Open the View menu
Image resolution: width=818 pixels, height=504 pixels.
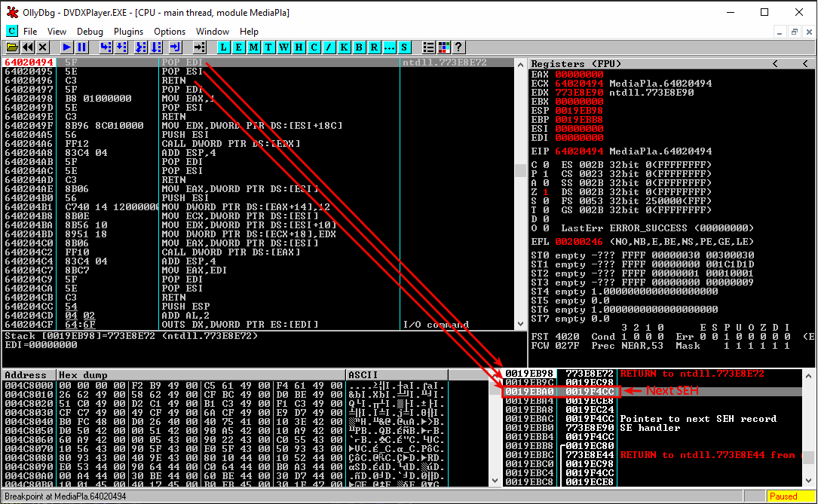[57, 32]
